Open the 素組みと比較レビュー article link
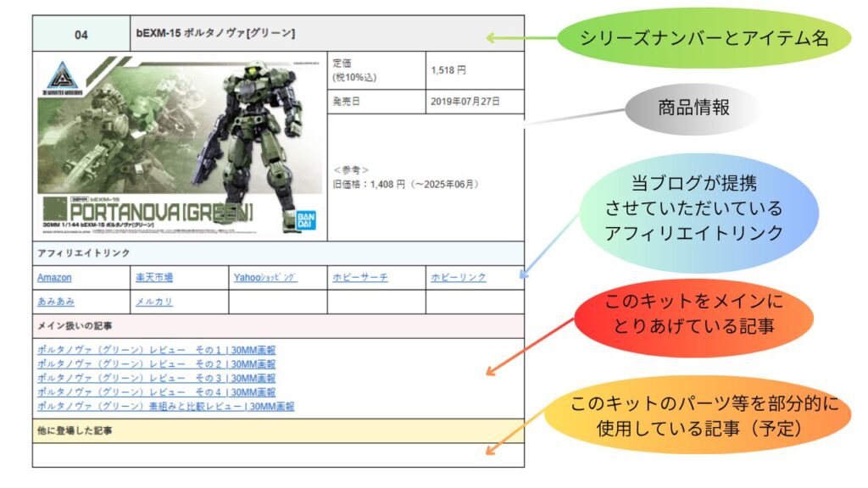Viewport: 868px width, 488px height. [165, 406]
